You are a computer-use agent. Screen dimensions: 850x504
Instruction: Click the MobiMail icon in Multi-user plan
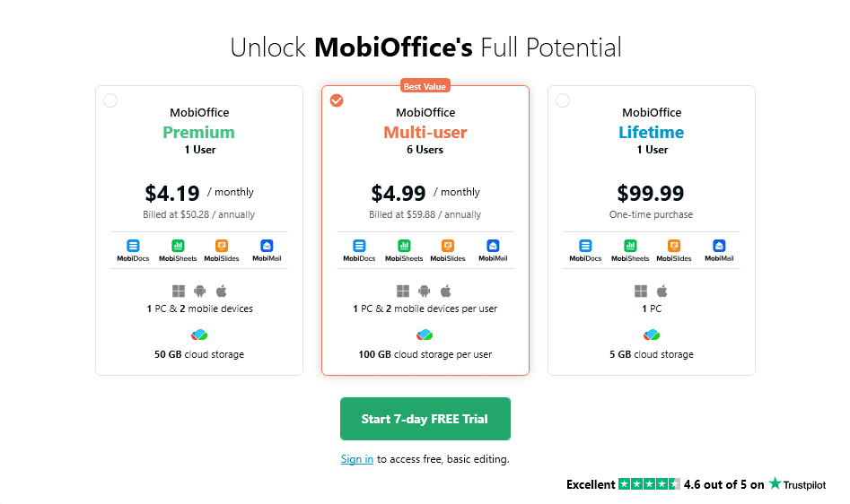click(493, 246)
